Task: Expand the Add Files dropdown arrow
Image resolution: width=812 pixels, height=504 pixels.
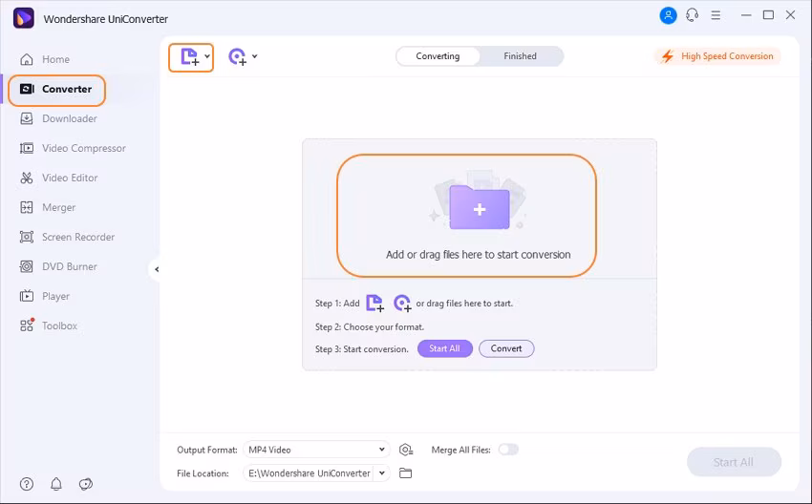Action: click(x=207, y=56)
